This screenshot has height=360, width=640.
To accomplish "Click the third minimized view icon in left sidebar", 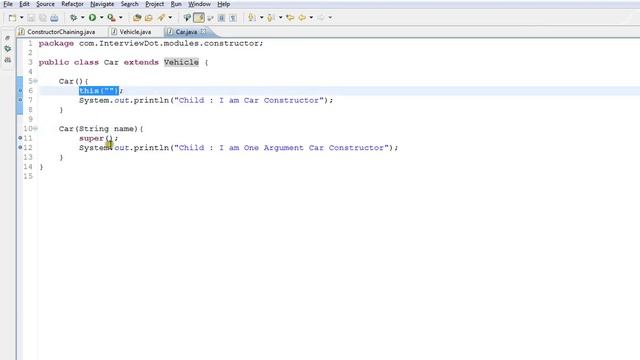I will click(7, 60).
